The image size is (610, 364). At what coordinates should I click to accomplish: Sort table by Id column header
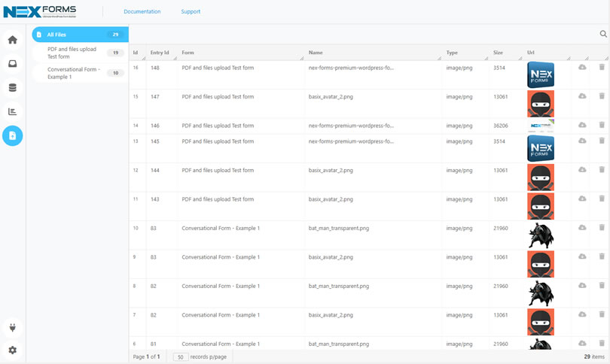pyautogui.click(x=136, y=53)
